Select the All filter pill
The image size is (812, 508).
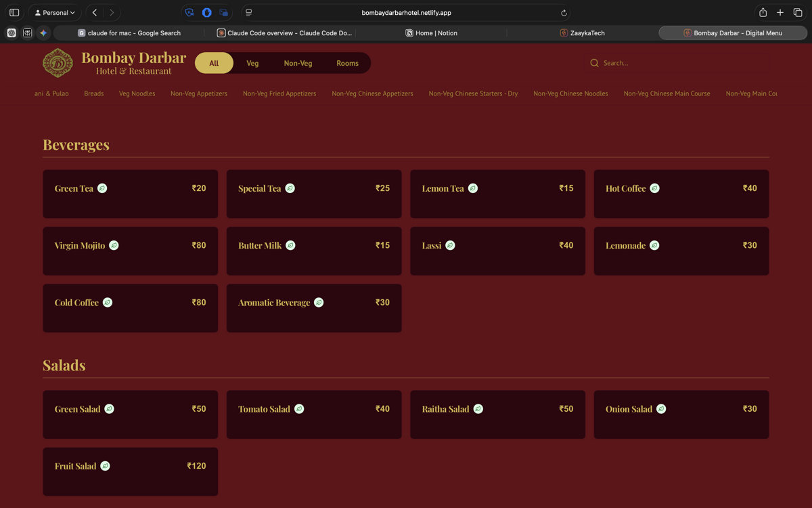(214, 63)
